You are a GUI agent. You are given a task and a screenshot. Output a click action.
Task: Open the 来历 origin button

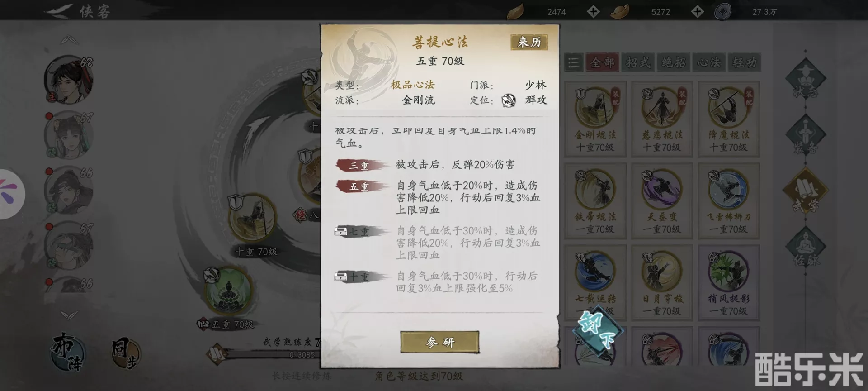pos(529,42)
